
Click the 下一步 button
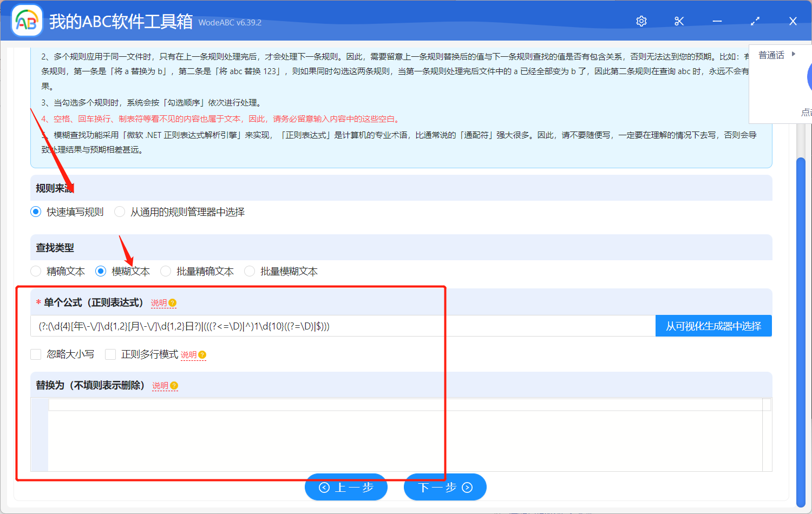pyautogui.click(x=445, y=487)
